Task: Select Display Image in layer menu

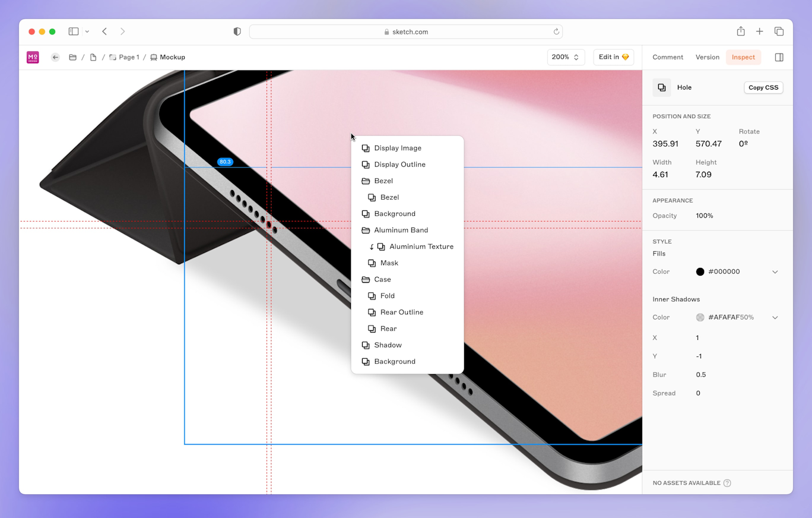Action: [397, 149]
